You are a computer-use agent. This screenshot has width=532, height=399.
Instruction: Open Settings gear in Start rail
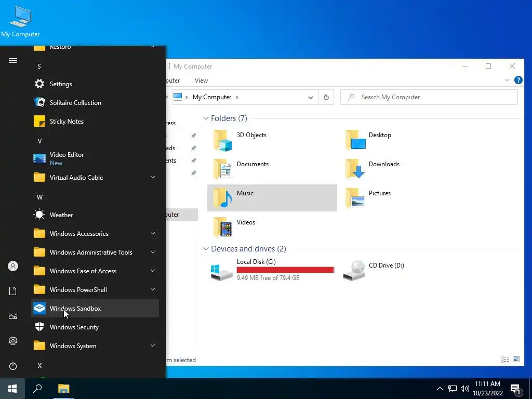point(13,341)
